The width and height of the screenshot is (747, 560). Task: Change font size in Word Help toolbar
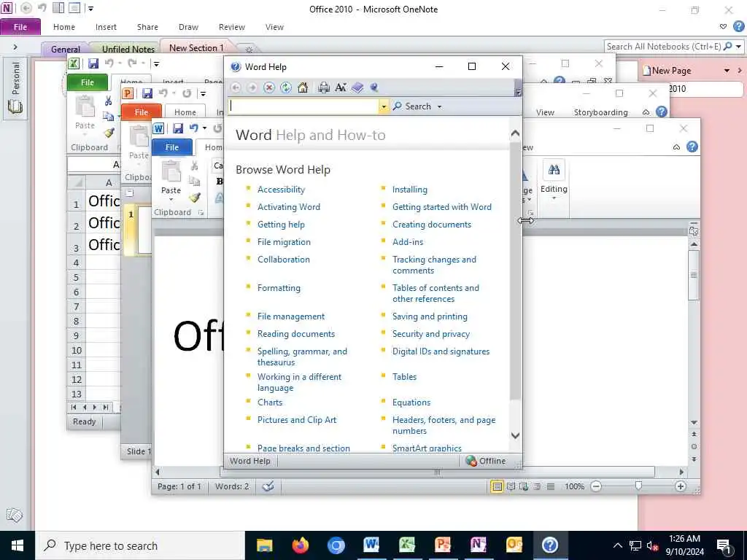pyautogui.click(x=341, y=87)
